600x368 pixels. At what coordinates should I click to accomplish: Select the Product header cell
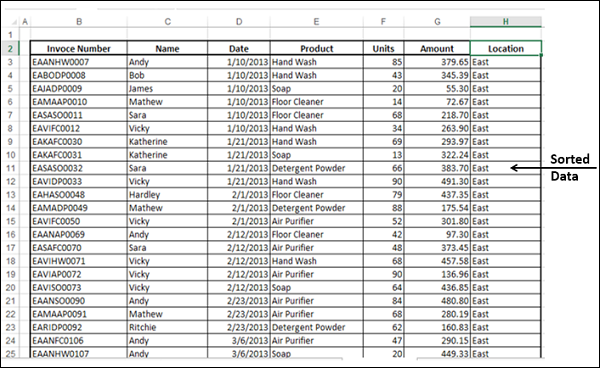316,49
